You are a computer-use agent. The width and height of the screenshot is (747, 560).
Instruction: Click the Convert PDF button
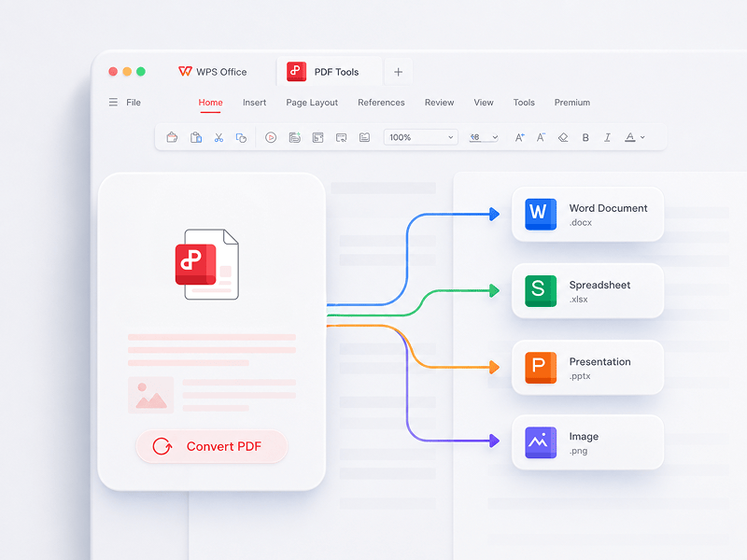212,446
